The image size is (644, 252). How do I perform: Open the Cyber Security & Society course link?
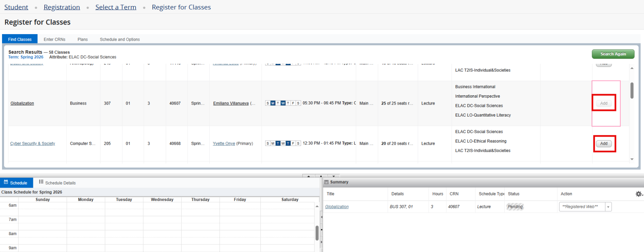(x=33, y=143)
